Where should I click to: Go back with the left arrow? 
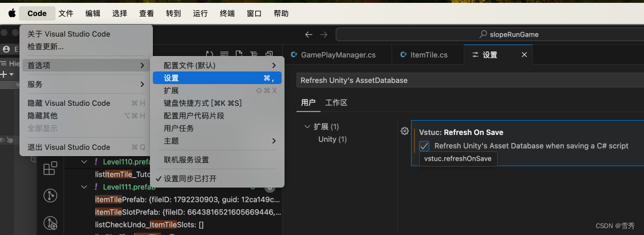point(309,35)
